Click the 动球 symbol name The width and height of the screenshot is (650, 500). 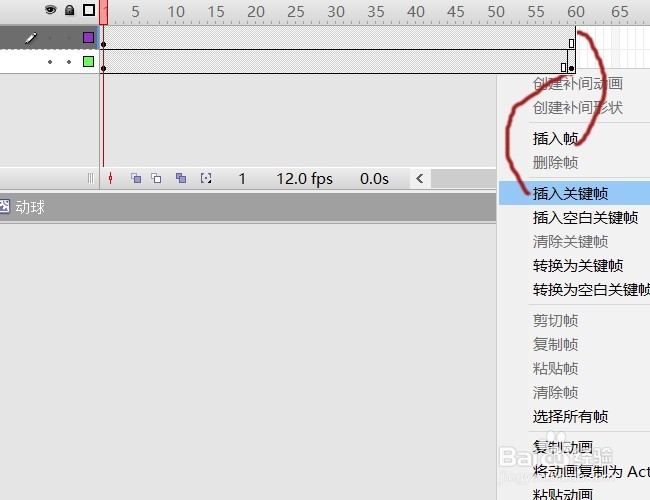pyautogui.click(x=30, y=207)
